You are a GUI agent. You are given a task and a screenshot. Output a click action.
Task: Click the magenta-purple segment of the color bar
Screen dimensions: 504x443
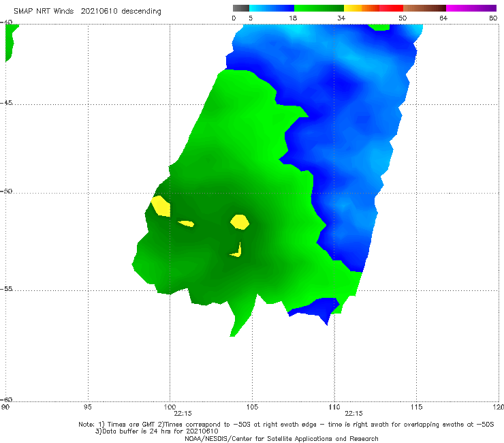tap(471, 8)
